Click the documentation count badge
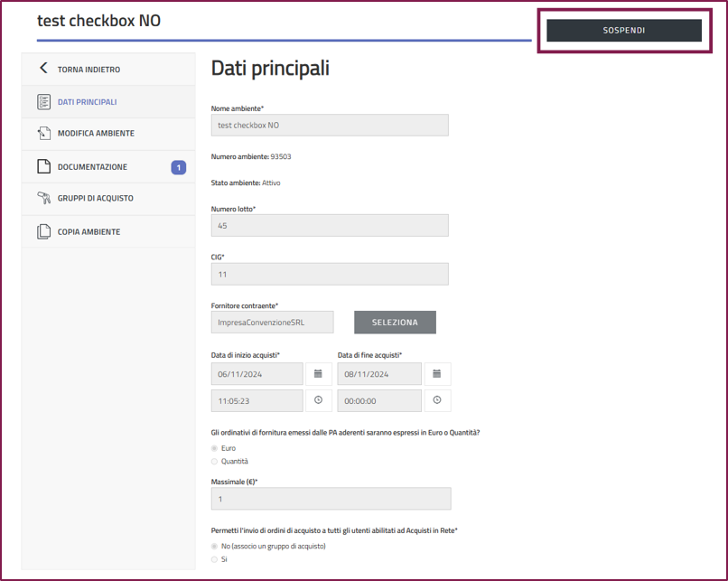The width and height of the screenshot is (728, 581). click(x=178, y=167)
